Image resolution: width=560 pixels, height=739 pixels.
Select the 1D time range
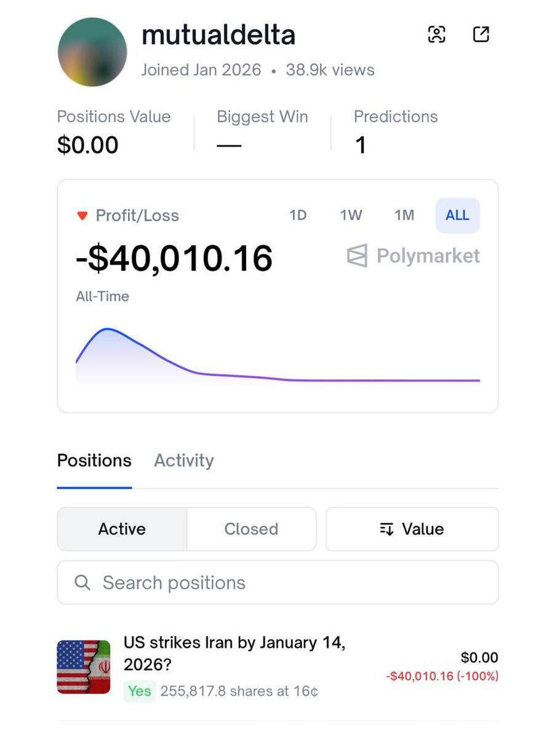[298, 216]
